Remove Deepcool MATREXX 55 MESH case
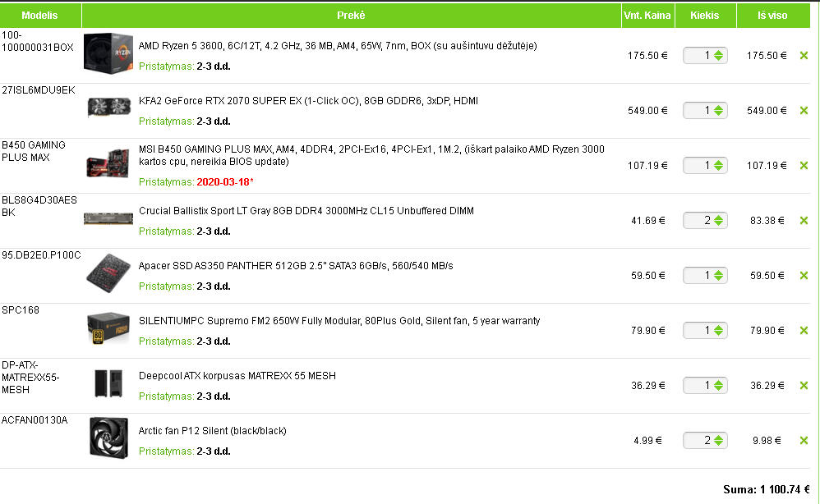Screen dimensions: 820x504 tap(804, 386)
